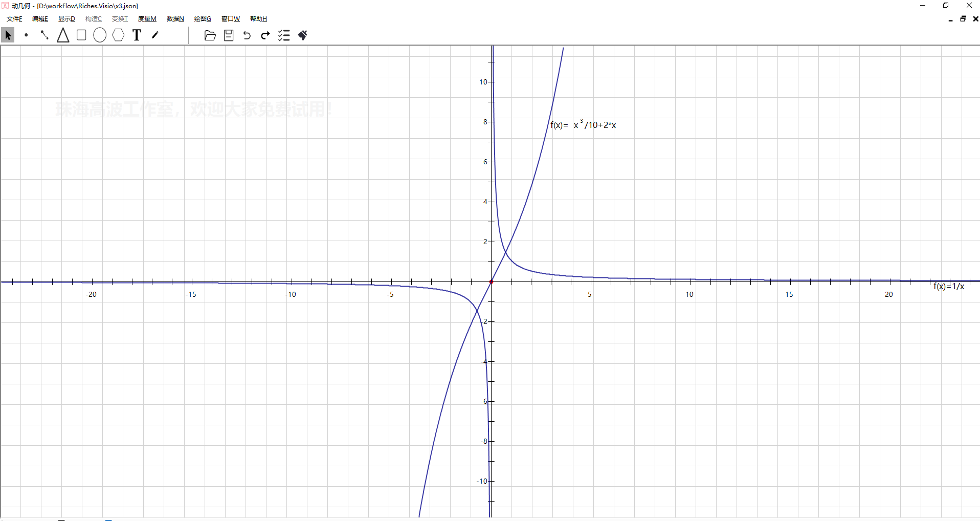Viewport: 980px width, 521px height.
Task: Click the x-axis label -20
Action: click(91, 294)
